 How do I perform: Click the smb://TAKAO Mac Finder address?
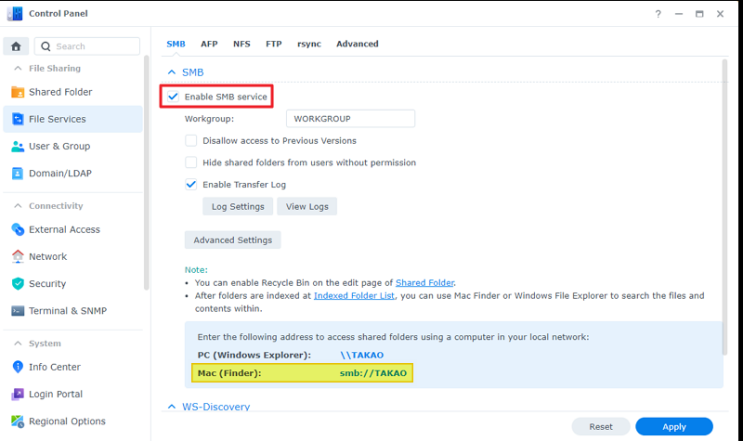pyautogui.click(x=373, y=373)
